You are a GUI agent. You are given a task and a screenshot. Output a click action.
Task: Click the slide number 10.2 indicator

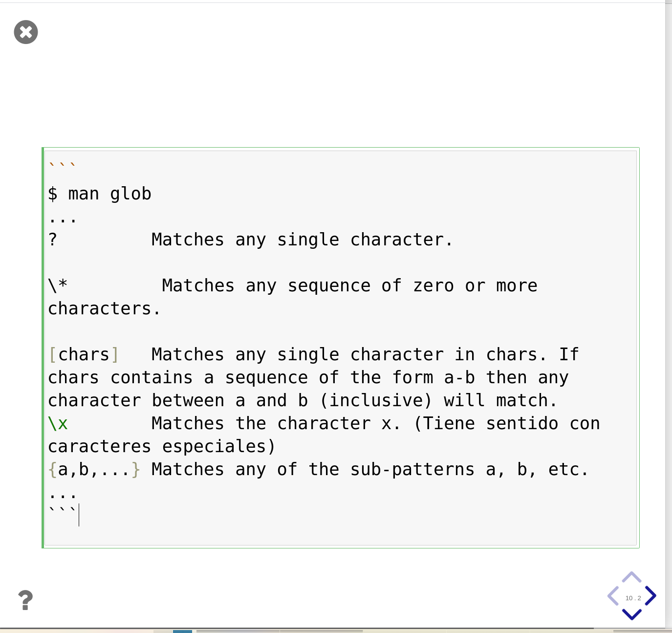[x=633, y=598]
